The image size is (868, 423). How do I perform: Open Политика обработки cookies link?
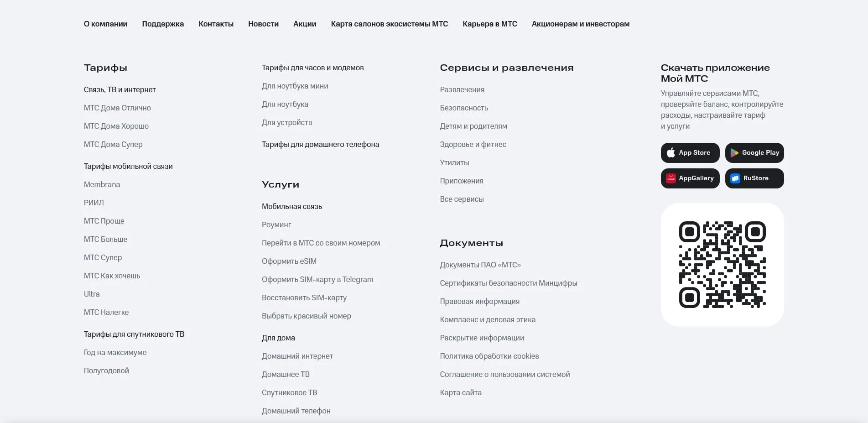click(489, 356)
